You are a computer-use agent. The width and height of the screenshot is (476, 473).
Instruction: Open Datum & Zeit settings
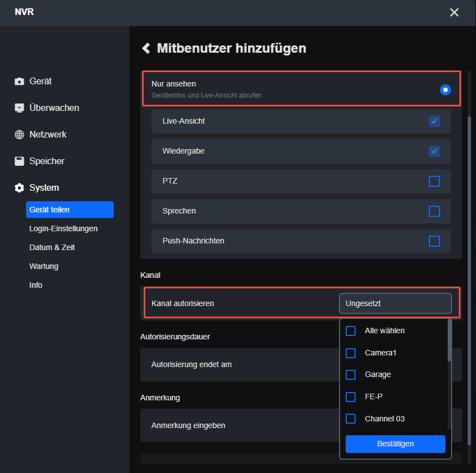pos(52,247)
